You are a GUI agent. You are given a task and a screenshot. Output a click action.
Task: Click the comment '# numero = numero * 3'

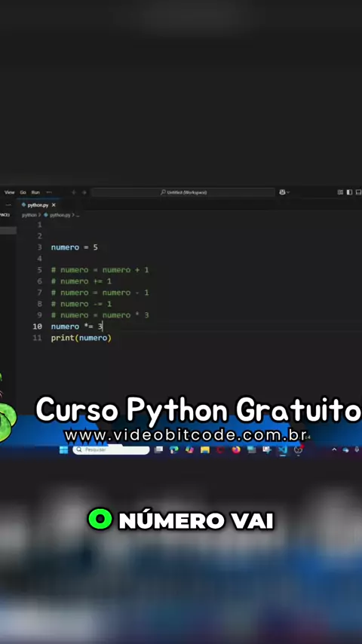(100, 315)
